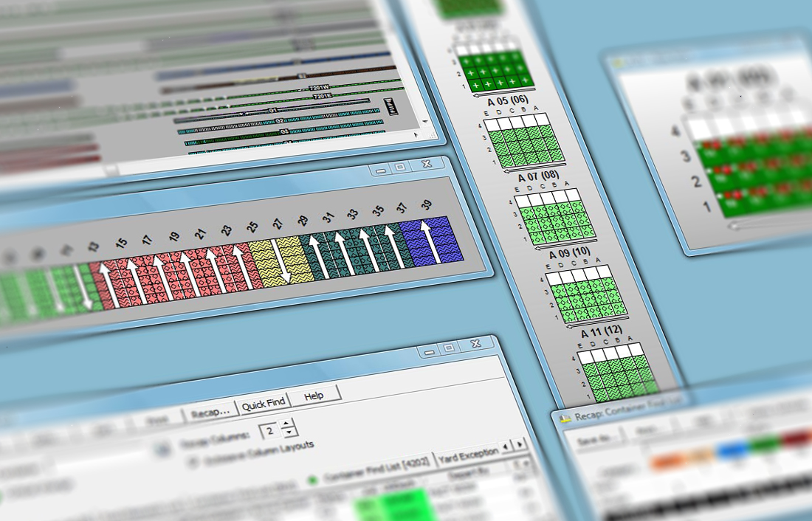Viewport: 812px width, 521px height.
Task: Click empty top cell in column C of bay A 09 (10)
Action: coord(578,275)
